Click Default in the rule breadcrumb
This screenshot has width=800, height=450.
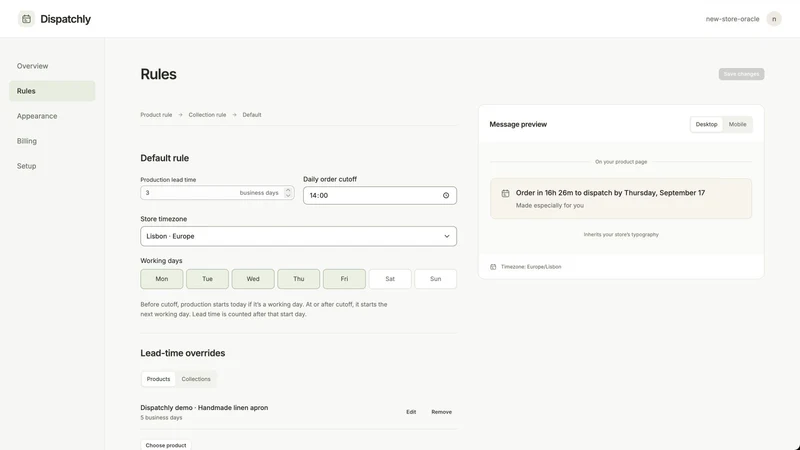point(252,115)
